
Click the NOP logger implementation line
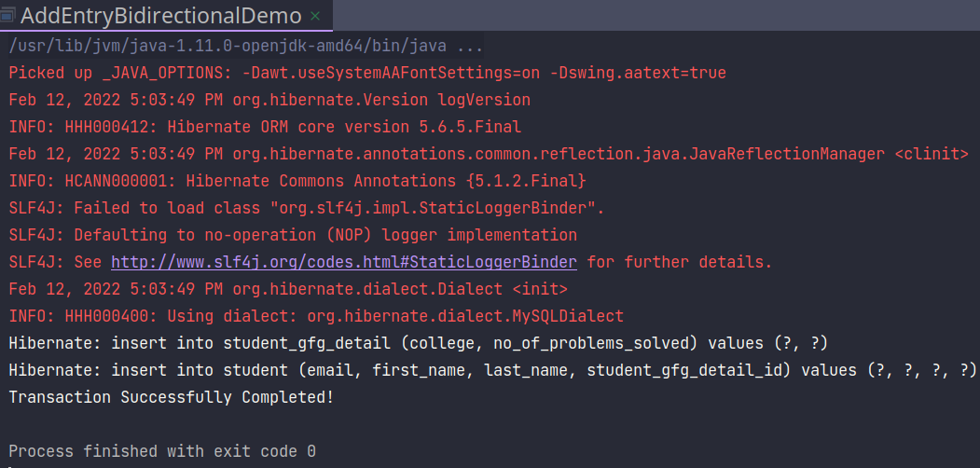tap(292, 235)
